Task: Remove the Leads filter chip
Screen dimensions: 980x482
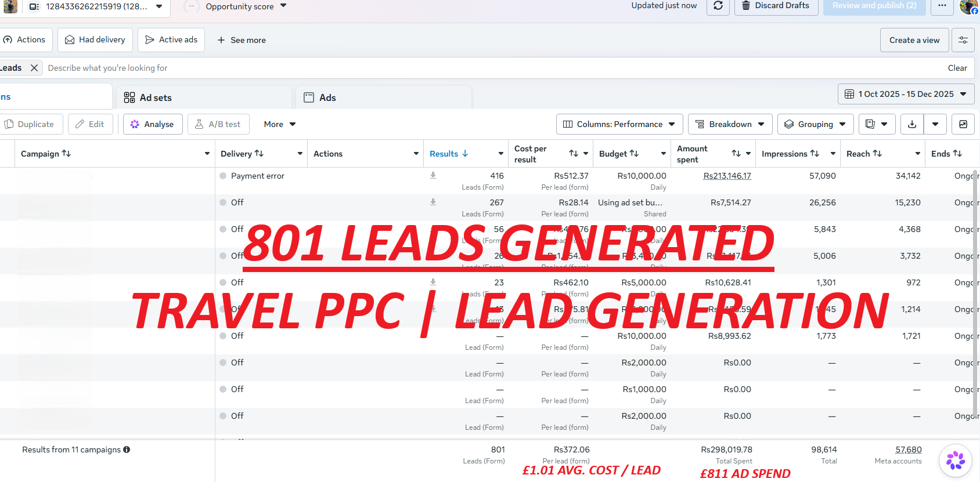Action: point(34,68)
